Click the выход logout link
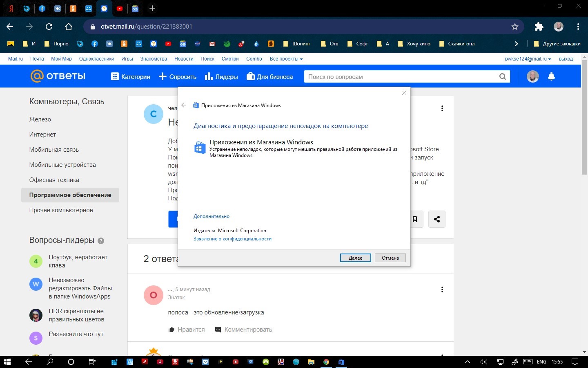Image resolution: width=588 pixels, height=368 pixels. click(x=566, y=59)
